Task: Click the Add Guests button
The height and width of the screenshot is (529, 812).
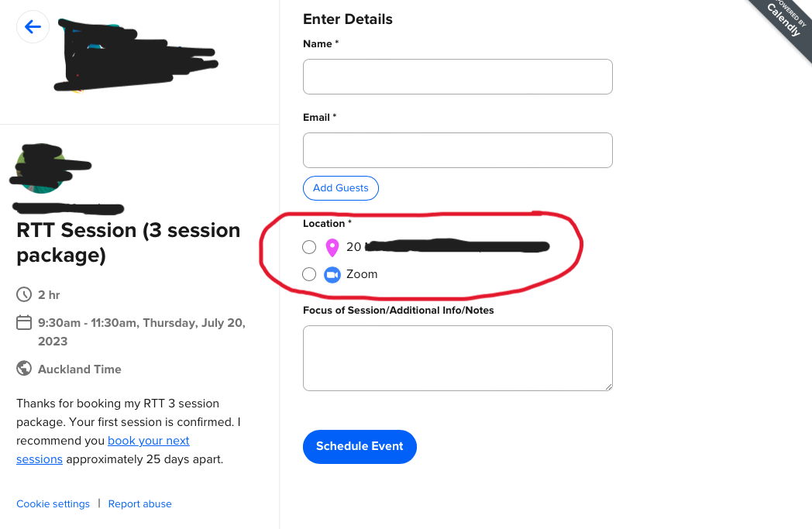Action: click(341, 188)
